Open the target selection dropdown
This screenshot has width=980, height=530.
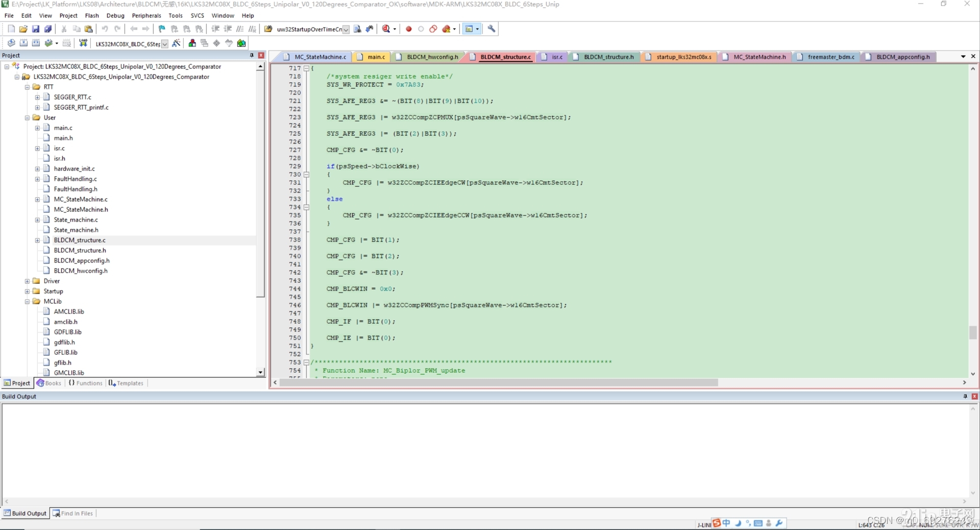tap(165, 44)
